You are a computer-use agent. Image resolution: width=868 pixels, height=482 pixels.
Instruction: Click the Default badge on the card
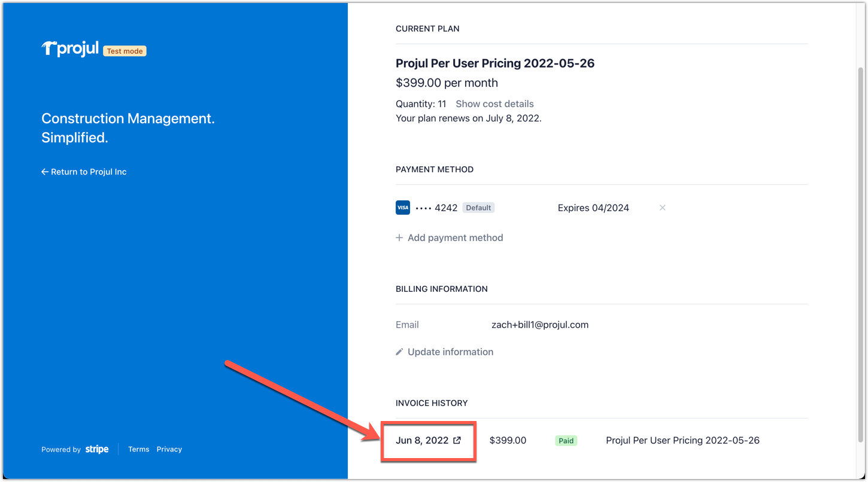click(x=478, y=208)
